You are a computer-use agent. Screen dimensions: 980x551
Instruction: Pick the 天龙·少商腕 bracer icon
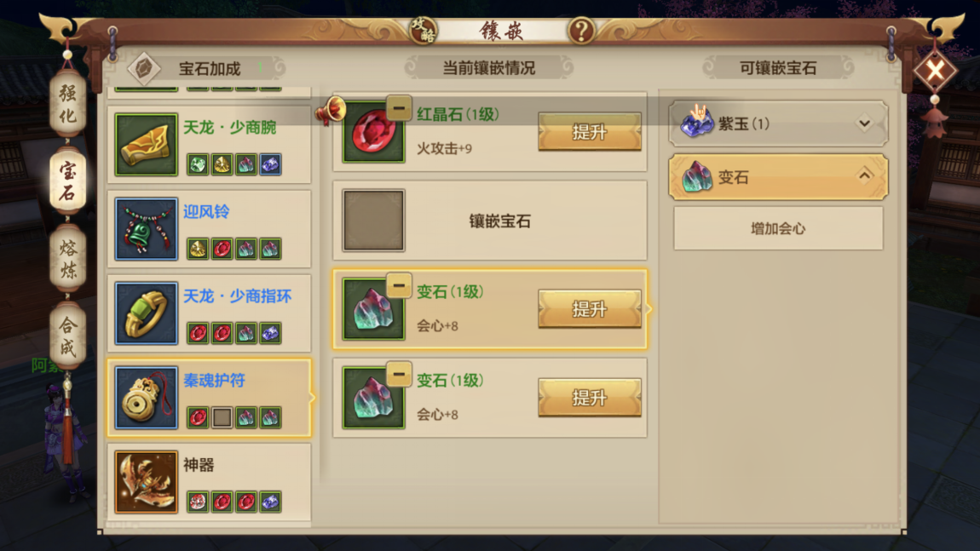point(147,144)
